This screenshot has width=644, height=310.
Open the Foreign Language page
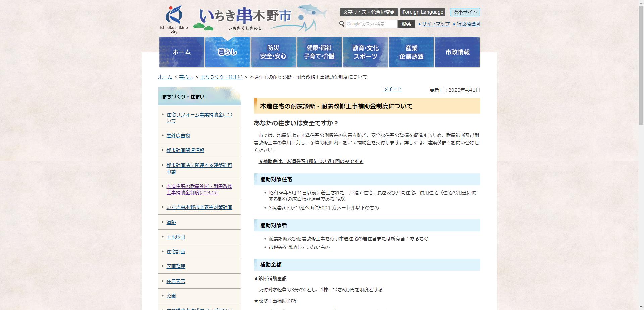[422, 12]
